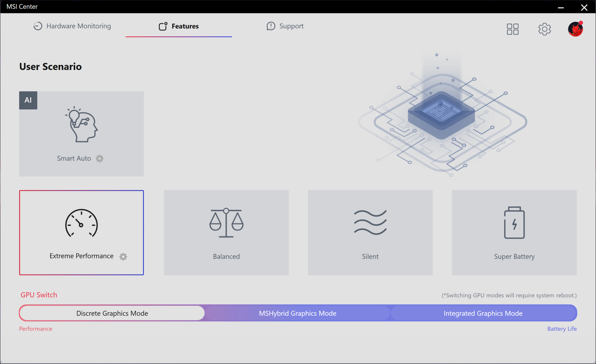Click the Balanced scenario label
The image size is (596, 364).
[x=226, y=256]
